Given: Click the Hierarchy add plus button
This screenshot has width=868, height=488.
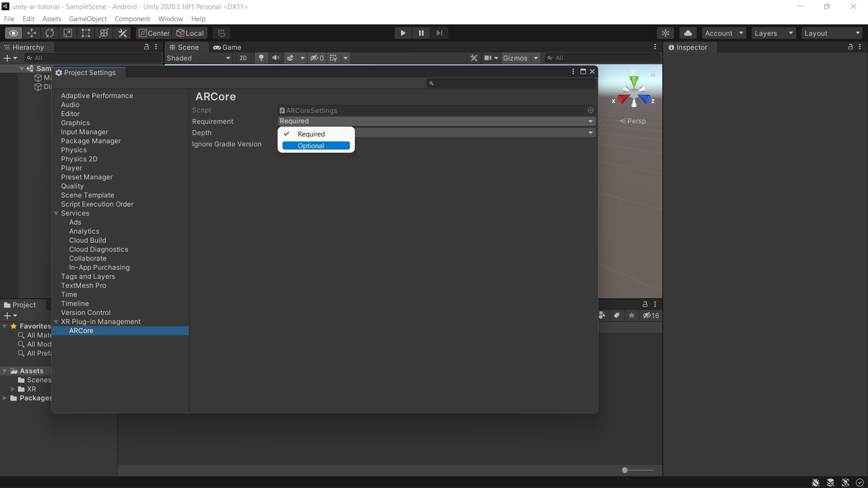Looking at the screenshot, I should tap(7, 58).
